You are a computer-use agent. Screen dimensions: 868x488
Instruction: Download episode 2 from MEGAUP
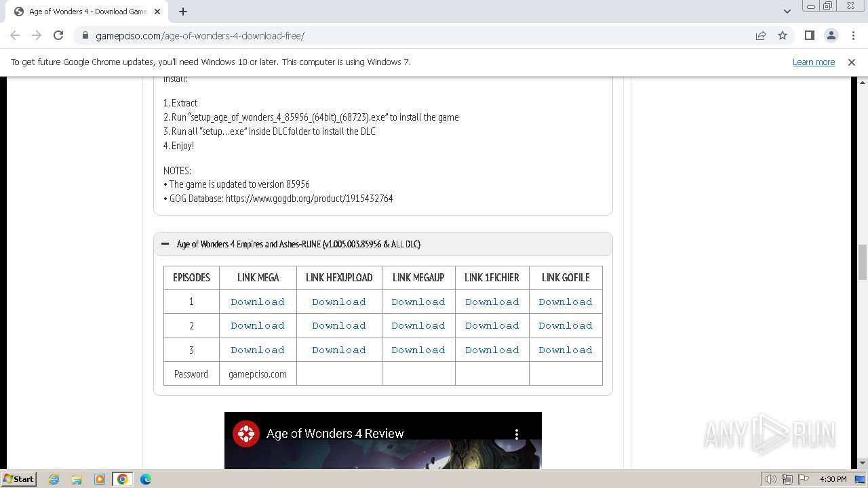[418, 325]
